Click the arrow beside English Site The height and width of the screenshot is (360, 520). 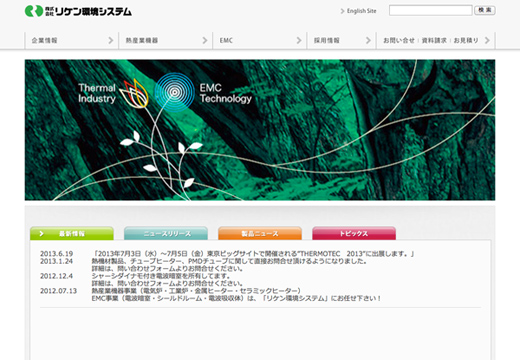click(342, 11)
